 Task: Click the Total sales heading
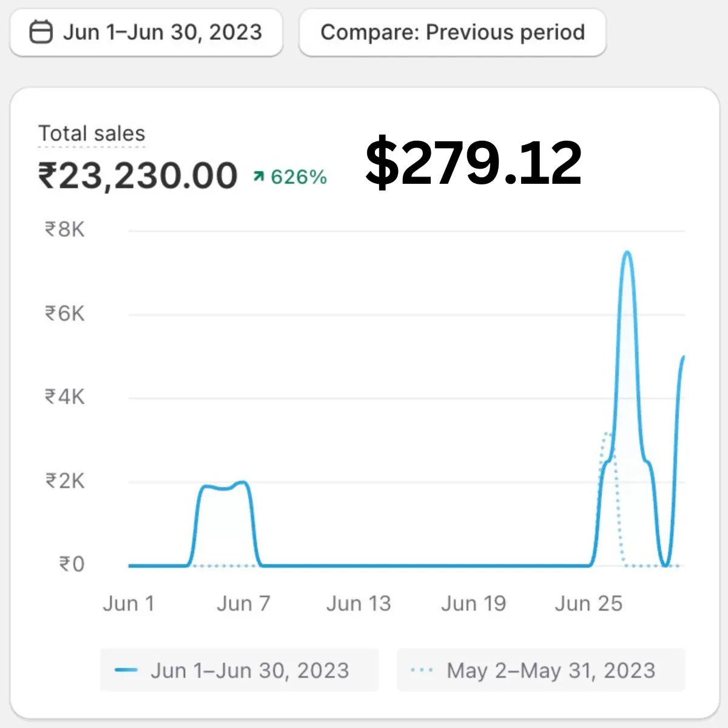(x=92, y=133)
